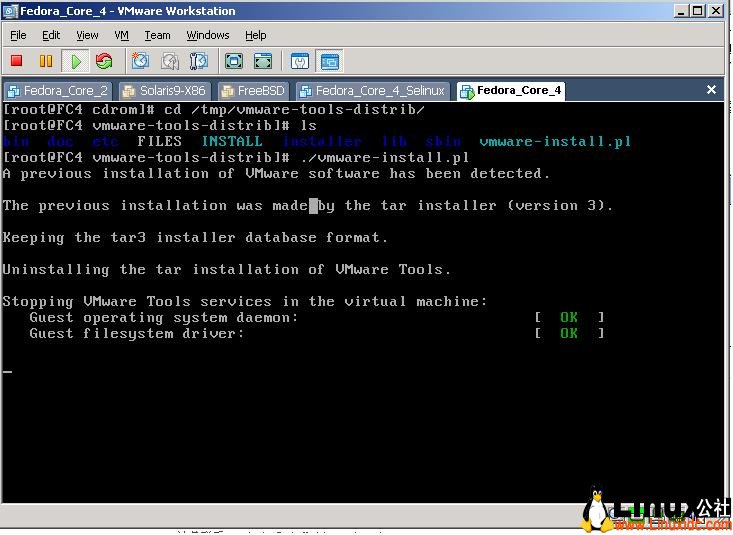Click the summary view toolbar icon
This screenshot has width=733, height=535.
300,61
